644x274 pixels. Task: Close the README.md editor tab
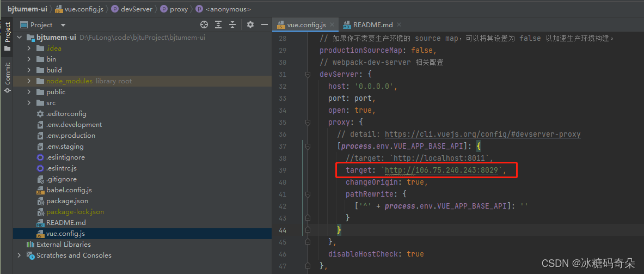click(398, 25)
